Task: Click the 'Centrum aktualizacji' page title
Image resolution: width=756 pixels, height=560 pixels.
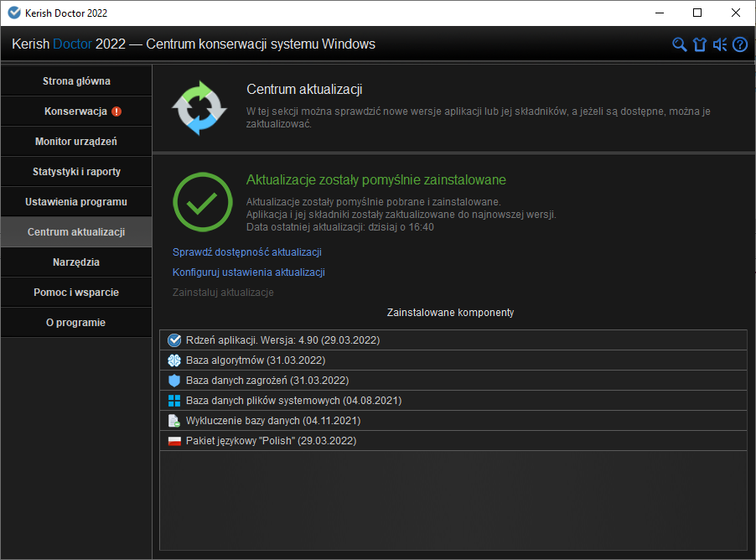Action: coord(304,89)
